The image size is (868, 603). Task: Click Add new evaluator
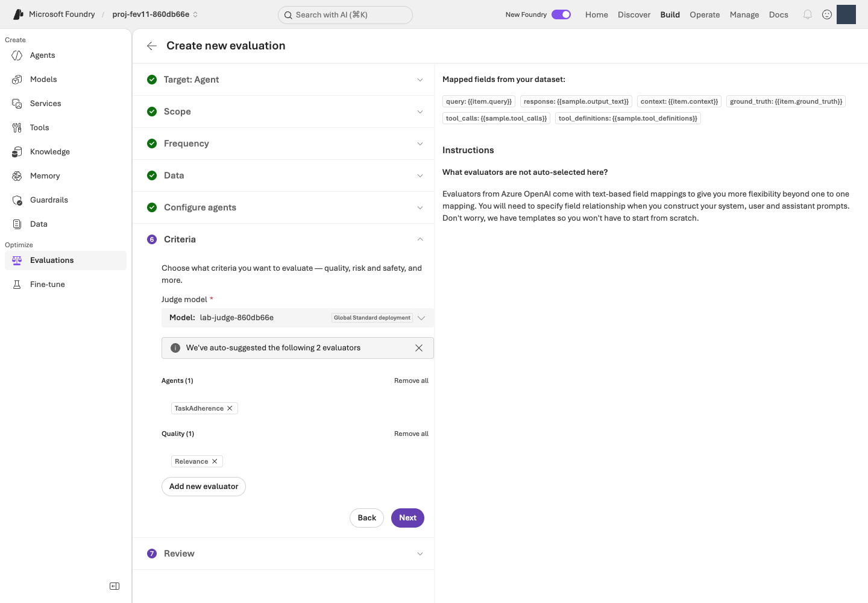tap(204, 487)
